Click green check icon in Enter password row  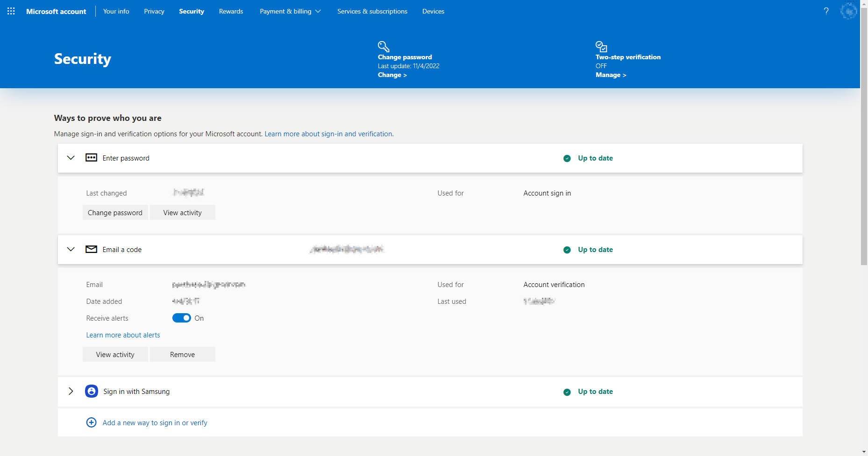click(567, 158)
